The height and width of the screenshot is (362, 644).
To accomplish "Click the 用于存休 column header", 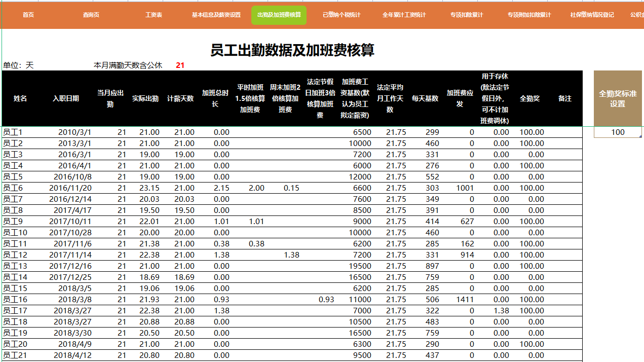I will click(x=495, y=98).
